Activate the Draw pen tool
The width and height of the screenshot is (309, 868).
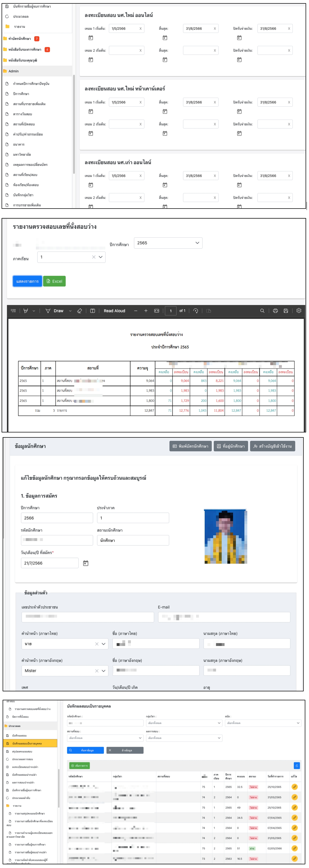click(55, 311)
